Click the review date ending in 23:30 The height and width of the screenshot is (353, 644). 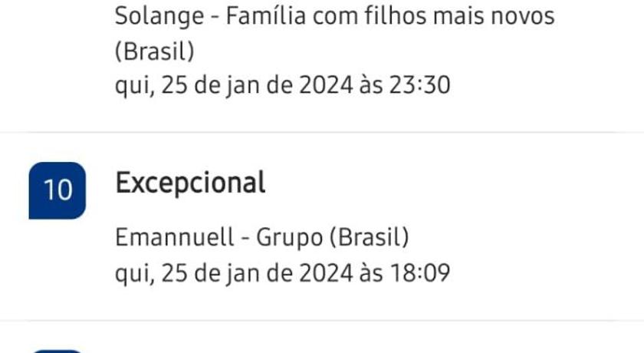pyautogui.click(x=282, y=84)
